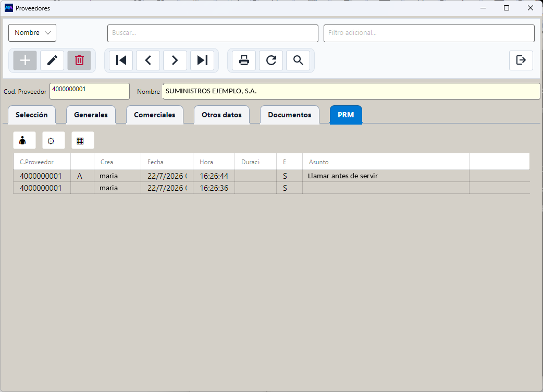Click the Asunto column header
The width and height of the screenshot is (543, 392).
tap(386, 162)
